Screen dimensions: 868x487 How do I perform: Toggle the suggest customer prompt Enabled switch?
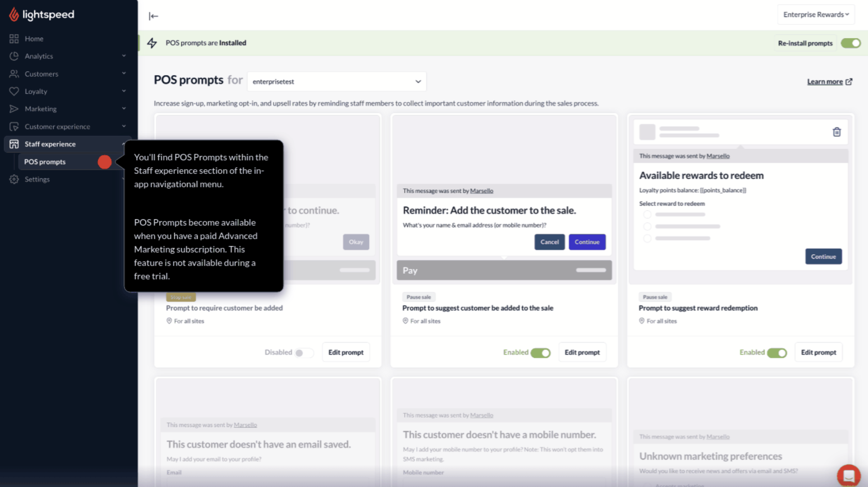(540, 353)
